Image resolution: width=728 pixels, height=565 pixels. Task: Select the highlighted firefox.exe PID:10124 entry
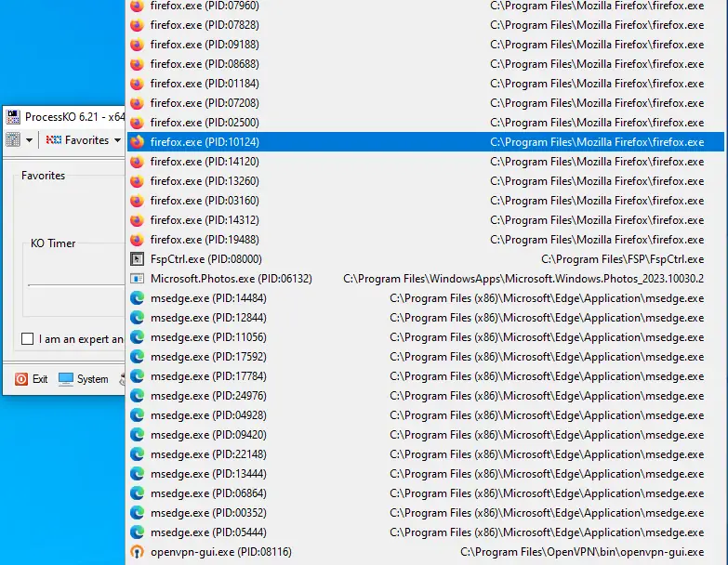tap(425, 142)
